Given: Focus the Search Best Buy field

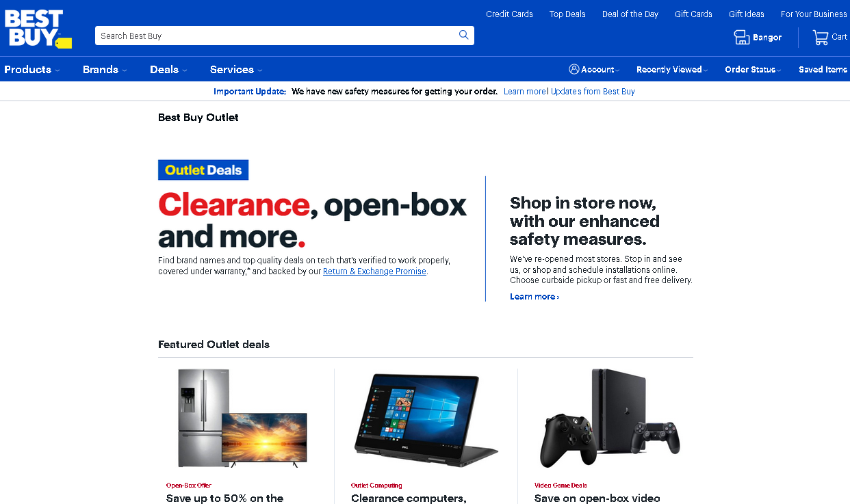Looking at the screenshot, I should tap(276, 36).
